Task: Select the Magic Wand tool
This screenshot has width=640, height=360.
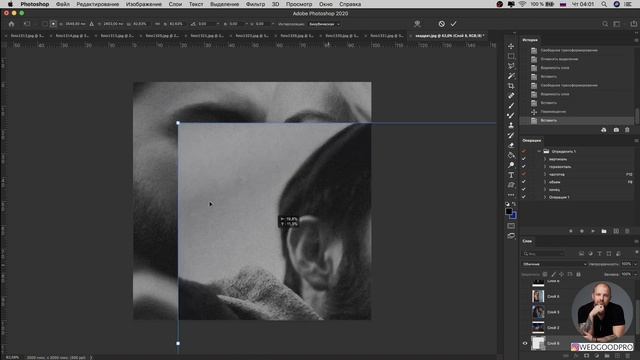Action: [511, 76]
